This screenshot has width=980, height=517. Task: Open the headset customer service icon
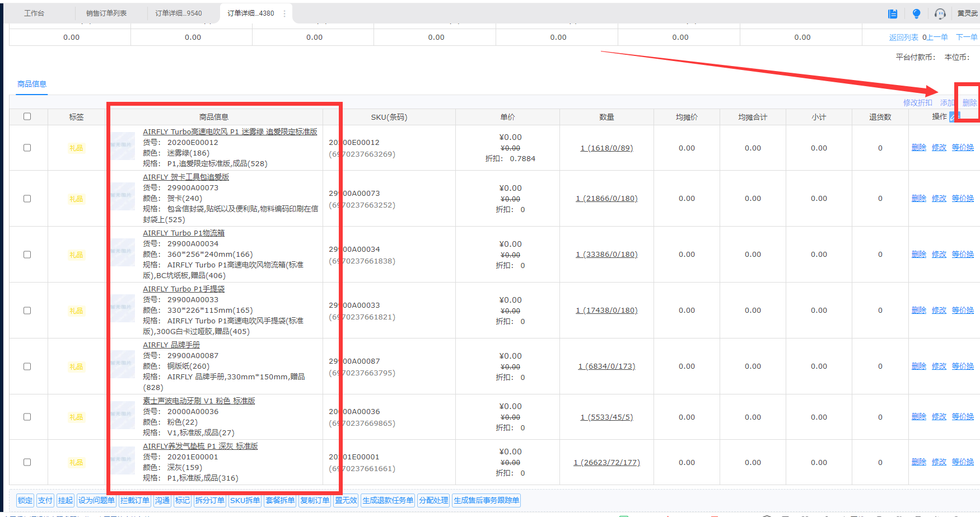click(x=940, y=14)
